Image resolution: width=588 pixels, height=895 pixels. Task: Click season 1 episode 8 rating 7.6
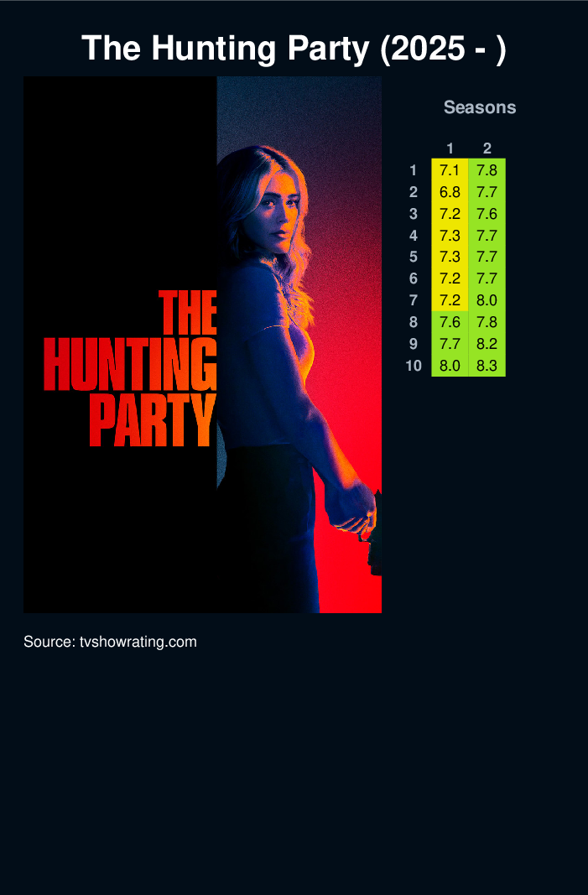point(450,322)
